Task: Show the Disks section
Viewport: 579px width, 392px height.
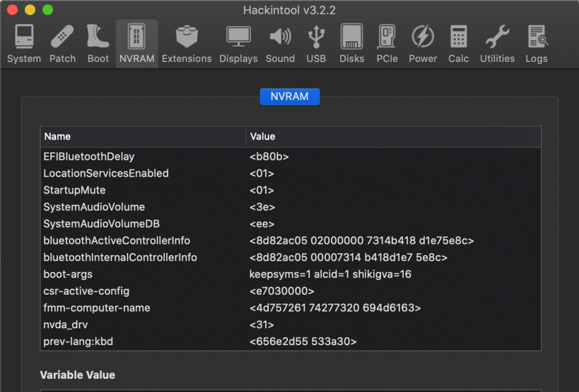Action: (x=351, y=43)
